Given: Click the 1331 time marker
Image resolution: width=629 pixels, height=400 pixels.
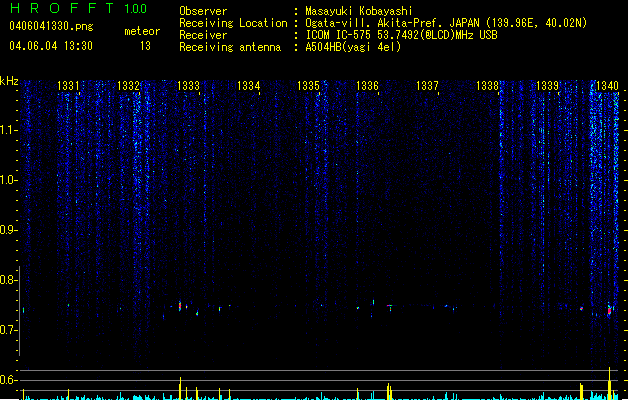Looking at the screenshot, I should pos(68,86).
